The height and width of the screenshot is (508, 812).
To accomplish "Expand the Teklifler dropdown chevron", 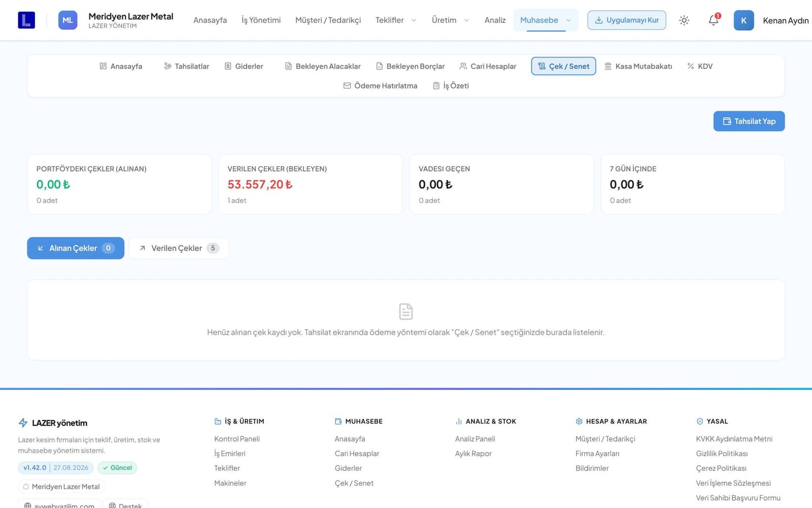I will [x=414, y=20].
